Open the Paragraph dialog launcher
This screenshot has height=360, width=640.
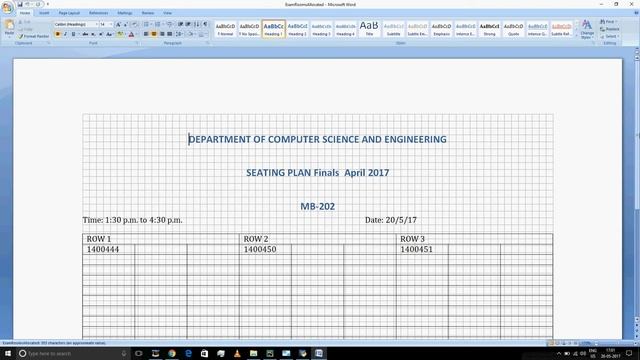(x=208, y=43)
